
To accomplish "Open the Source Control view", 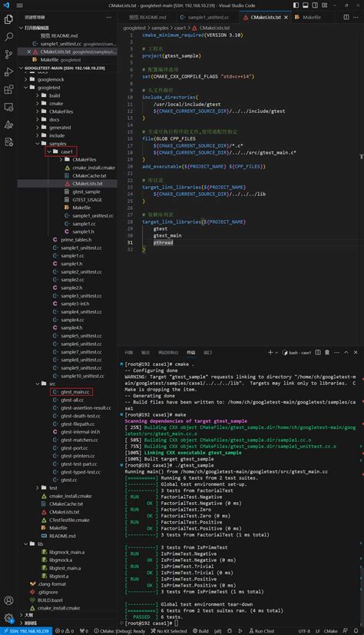I will coord(8,55).
